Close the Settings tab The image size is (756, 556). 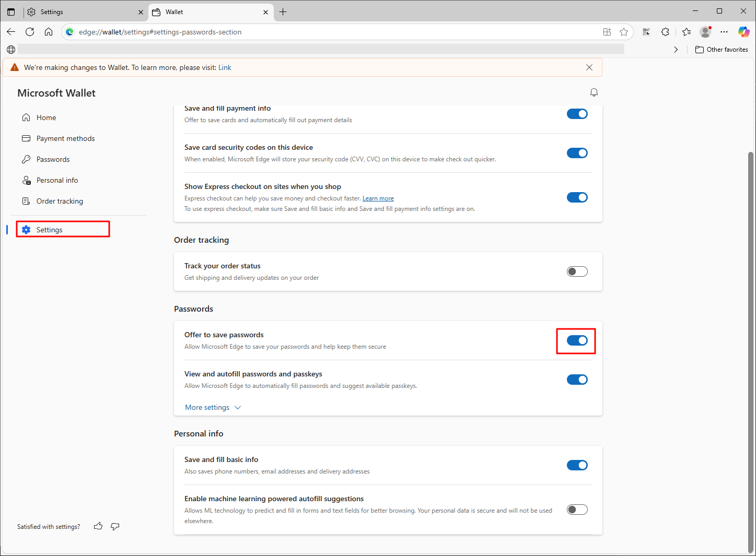click(141, 12)
